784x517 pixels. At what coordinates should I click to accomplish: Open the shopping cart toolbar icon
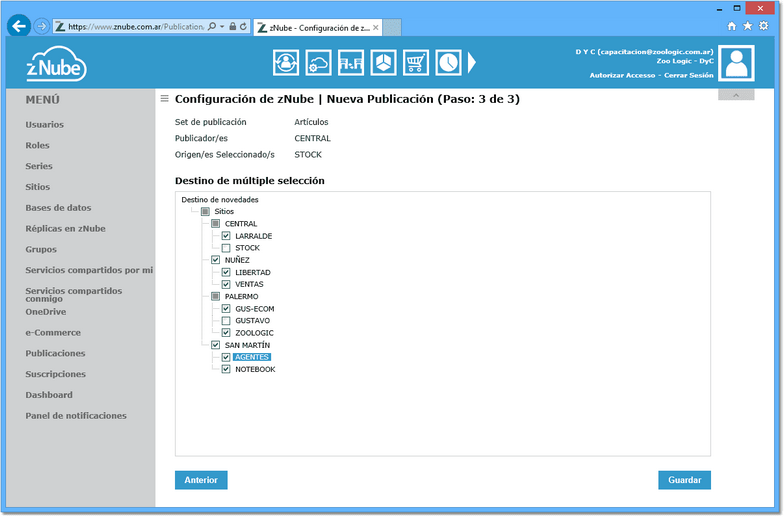(416, 63)
